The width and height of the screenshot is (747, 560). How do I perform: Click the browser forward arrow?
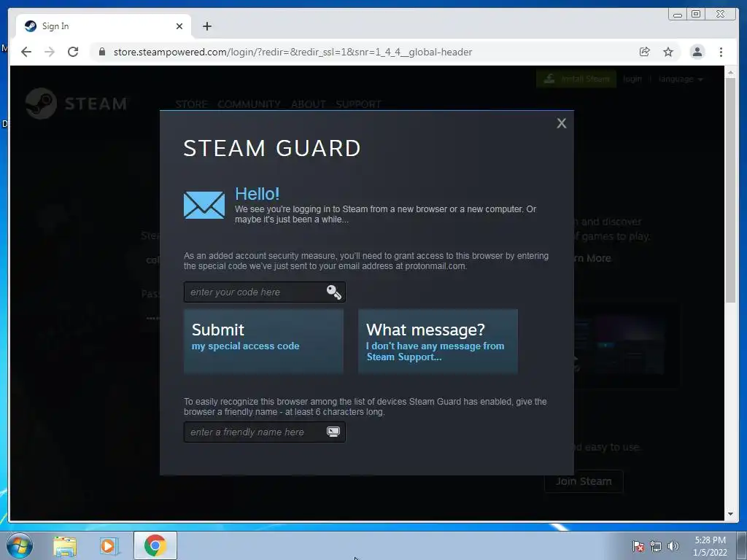[x=50, y=52]
